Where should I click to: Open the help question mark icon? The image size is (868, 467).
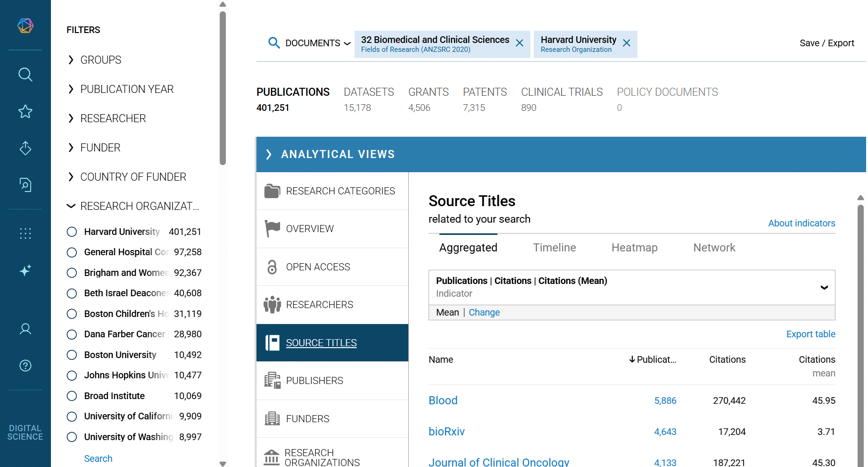(25, 366)
